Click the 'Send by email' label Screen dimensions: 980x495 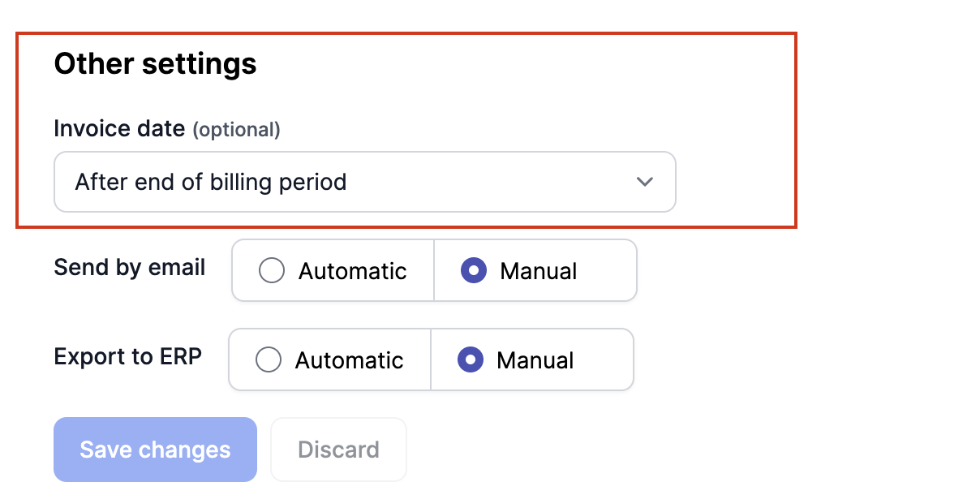[130, 268]
